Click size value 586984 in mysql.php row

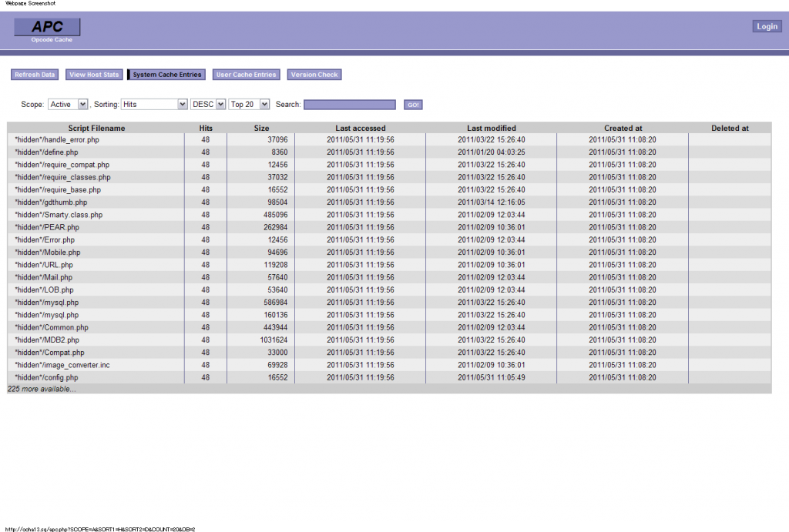(276, 303)
